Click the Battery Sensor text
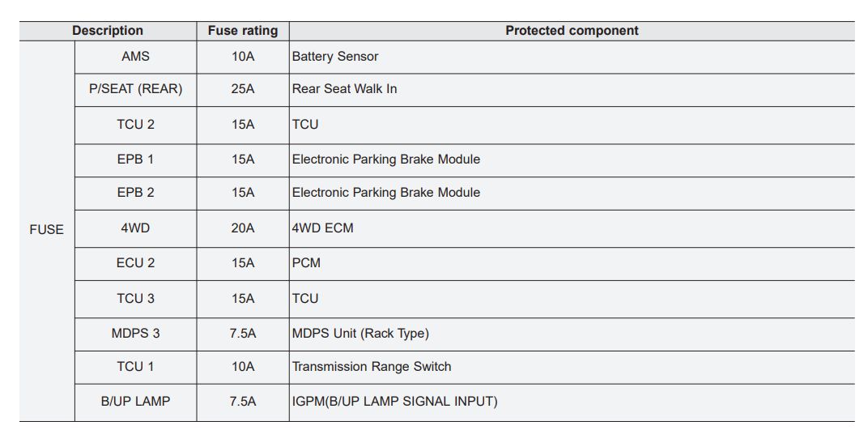 335,57
